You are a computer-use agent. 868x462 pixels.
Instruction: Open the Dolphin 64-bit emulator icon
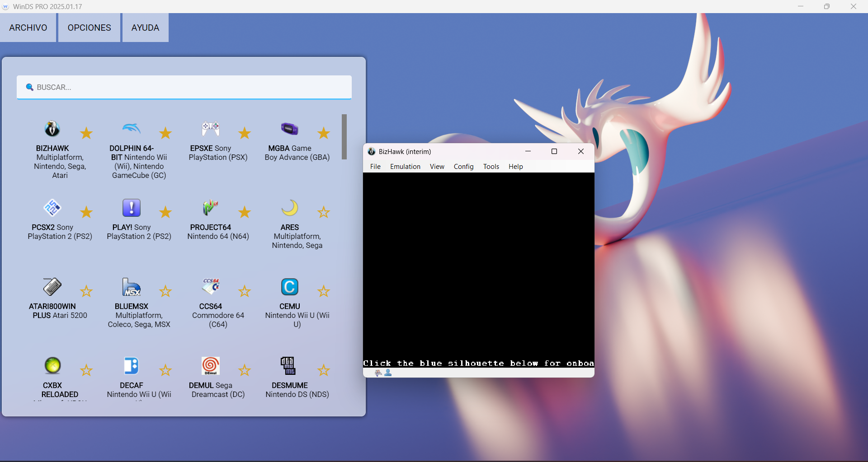point(132,129)
